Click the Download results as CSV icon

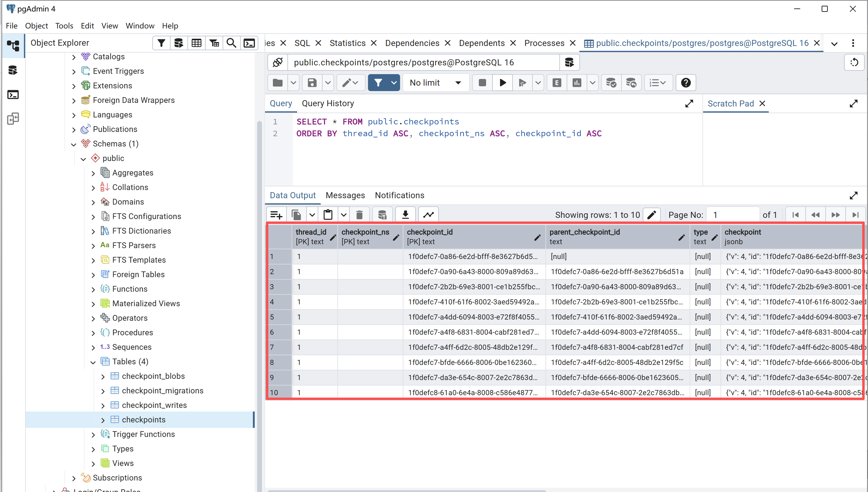click(x=405, y=215)
